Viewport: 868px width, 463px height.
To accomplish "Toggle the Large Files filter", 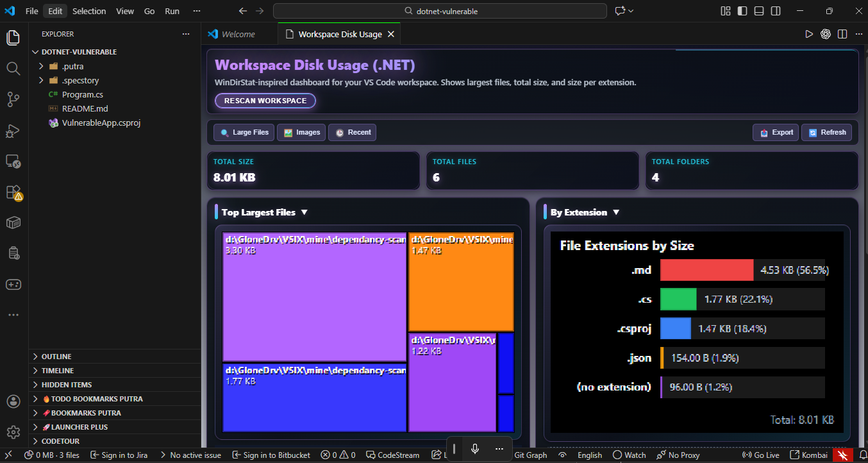I will point(243,132).
